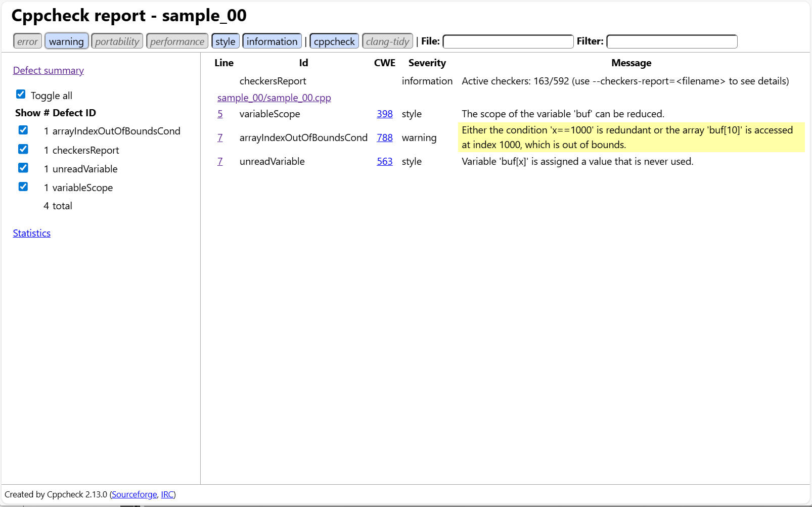This screenshot has width=812, height=507.
Task: Open the Sourceforge link in footer
Action: point(134,494)
